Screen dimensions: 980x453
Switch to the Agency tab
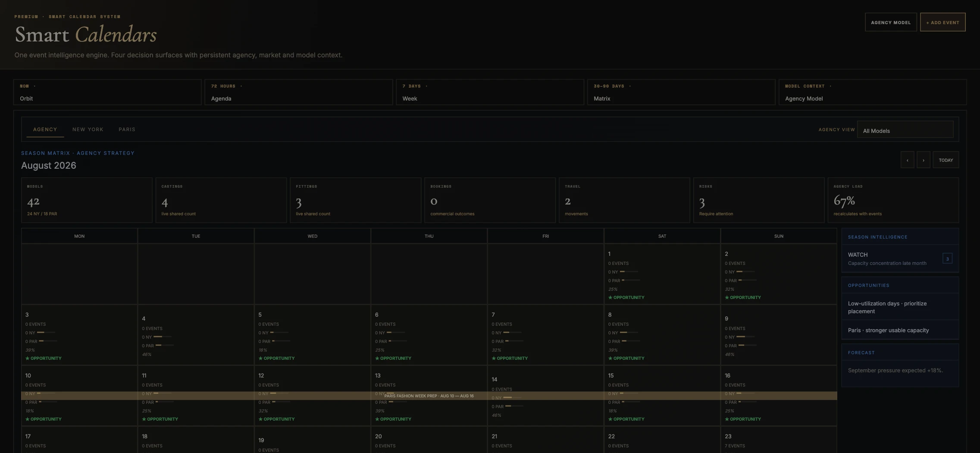tap(45, 129)
